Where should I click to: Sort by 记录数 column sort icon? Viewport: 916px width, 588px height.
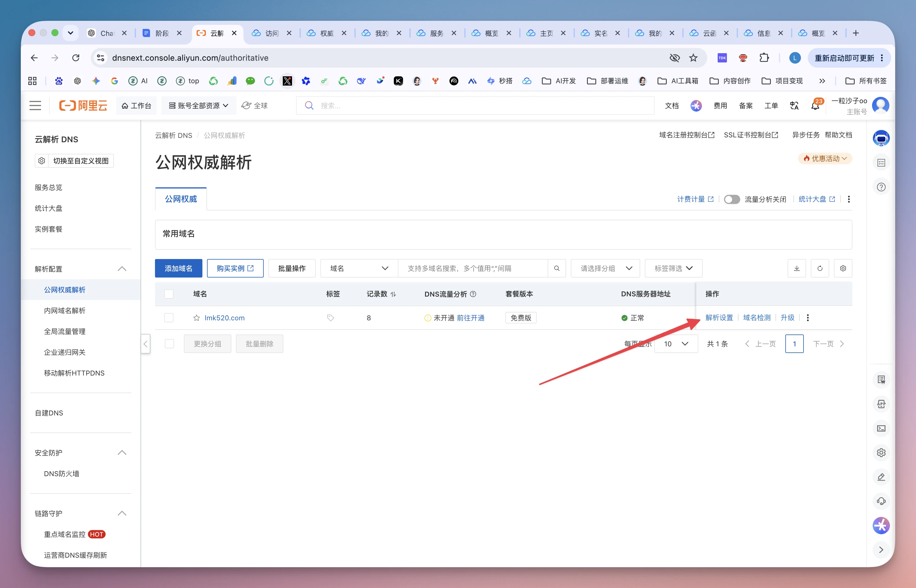393,294
